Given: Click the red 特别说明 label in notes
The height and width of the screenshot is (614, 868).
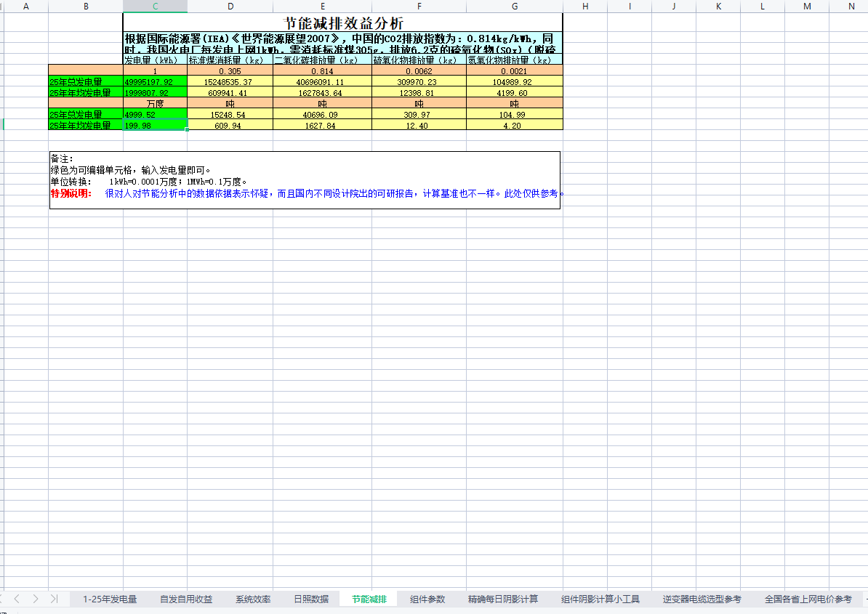Looking at the screenshot, I should point(71,193).
